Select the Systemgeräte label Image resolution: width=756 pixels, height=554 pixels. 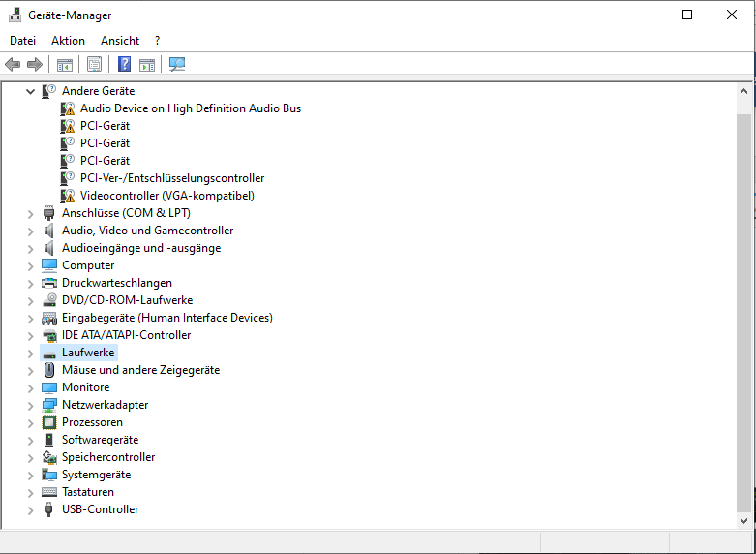pyautogui.click(x=97, y=475)
